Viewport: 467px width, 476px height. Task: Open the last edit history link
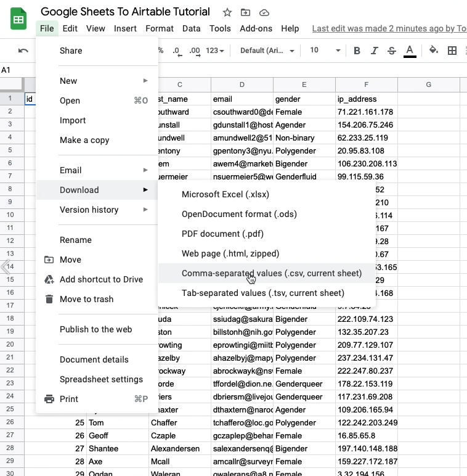click(389, 28)
